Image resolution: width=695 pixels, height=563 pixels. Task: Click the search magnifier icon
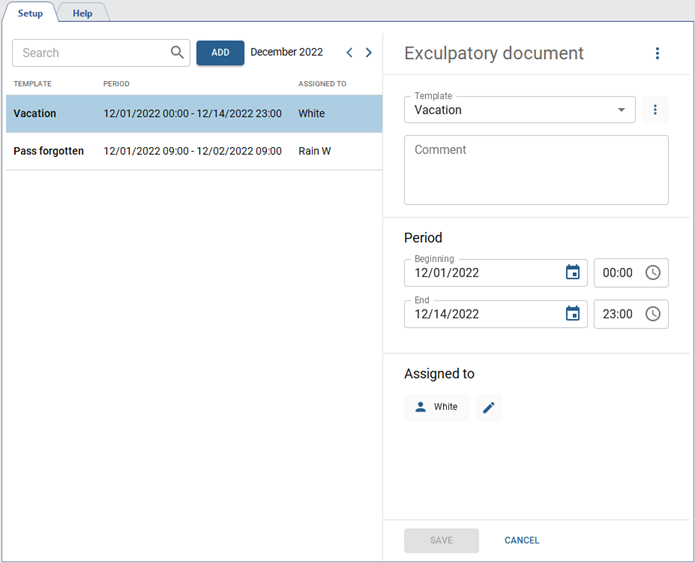point(177,53)
